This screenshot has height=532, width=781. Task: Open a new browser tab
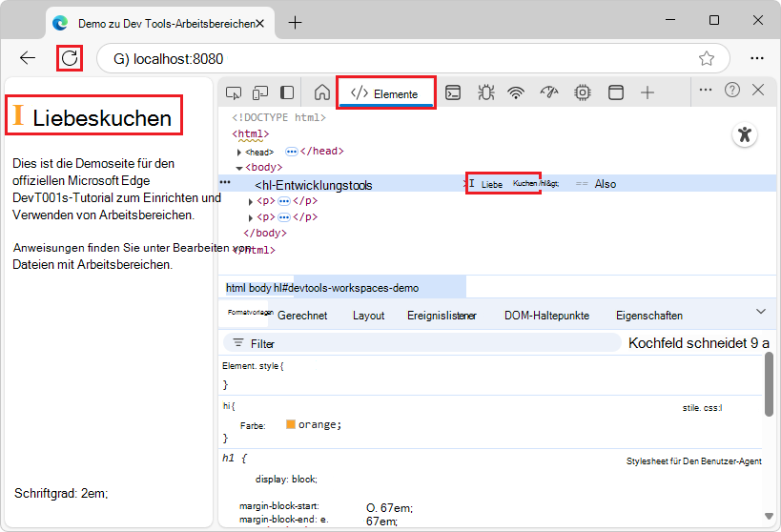tap(295, 23)
